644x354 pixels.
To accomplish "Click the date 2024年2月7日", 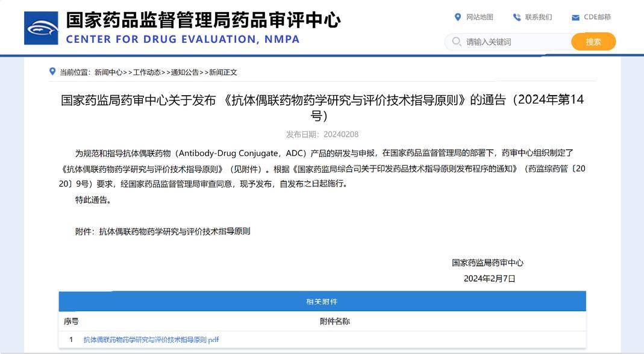I will click(490, 278).
